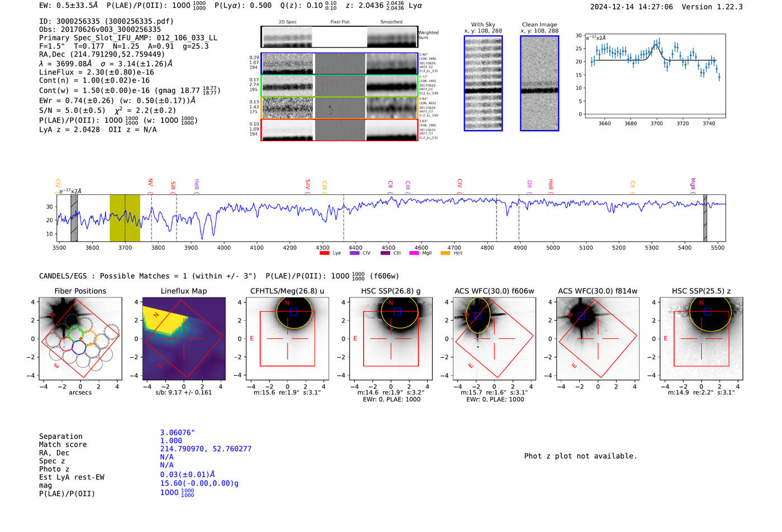
Task: Click the EW: 0.5±33.5Å header value
Action: (x=68, y=5)
